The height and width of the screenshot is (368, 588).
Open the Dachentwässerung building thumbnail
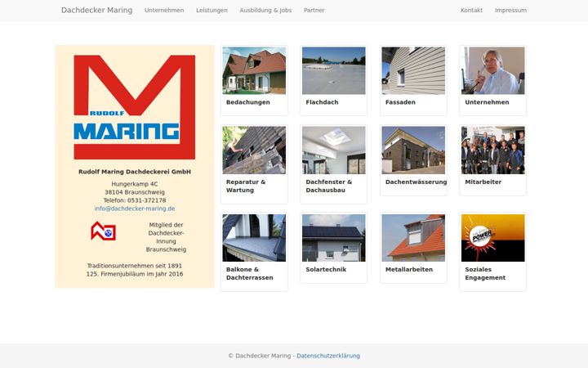tap(413, 150)
